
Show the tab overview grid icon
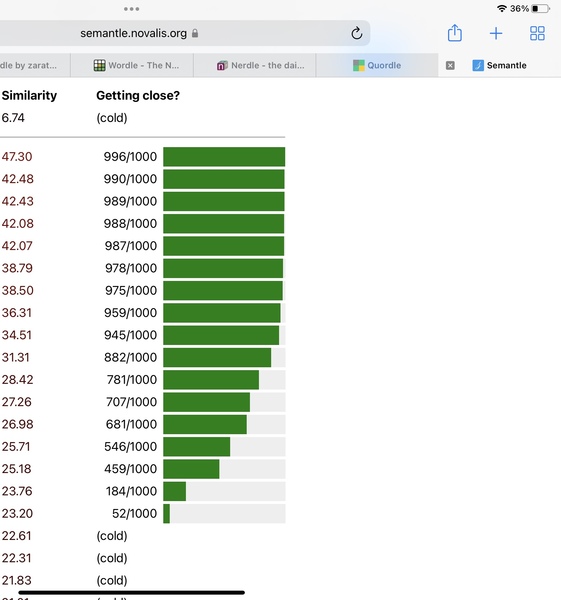[537, 33]
